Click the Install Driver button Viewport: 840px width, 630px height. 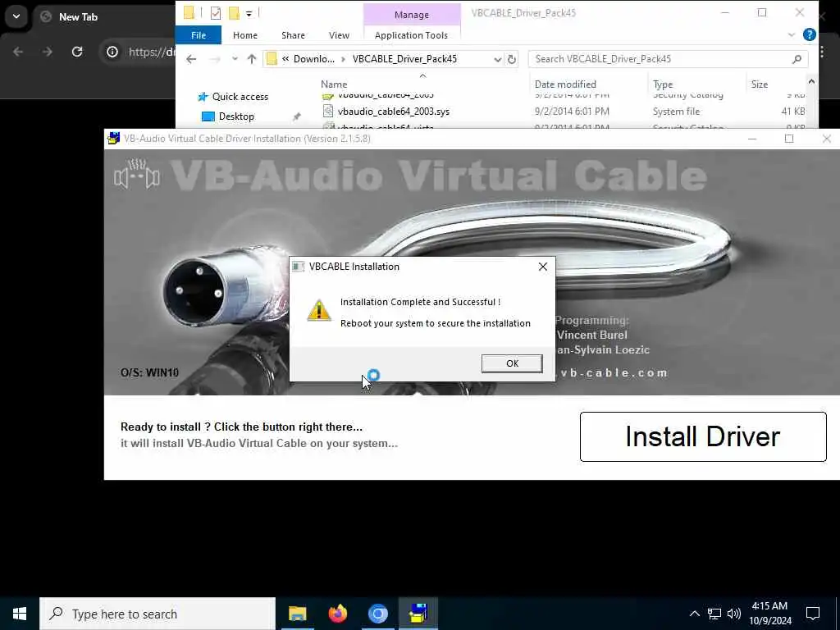pos(703,436)
